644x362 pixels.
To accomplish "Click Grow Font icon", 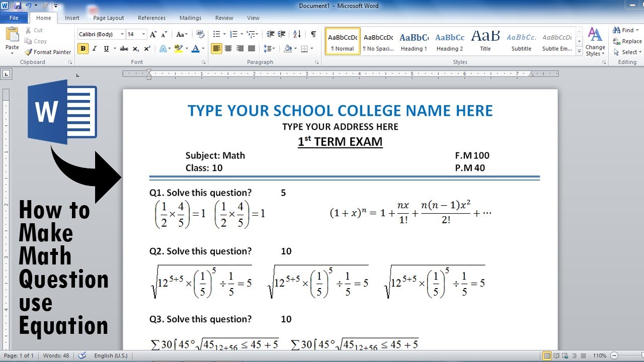I will click(154, 34).
